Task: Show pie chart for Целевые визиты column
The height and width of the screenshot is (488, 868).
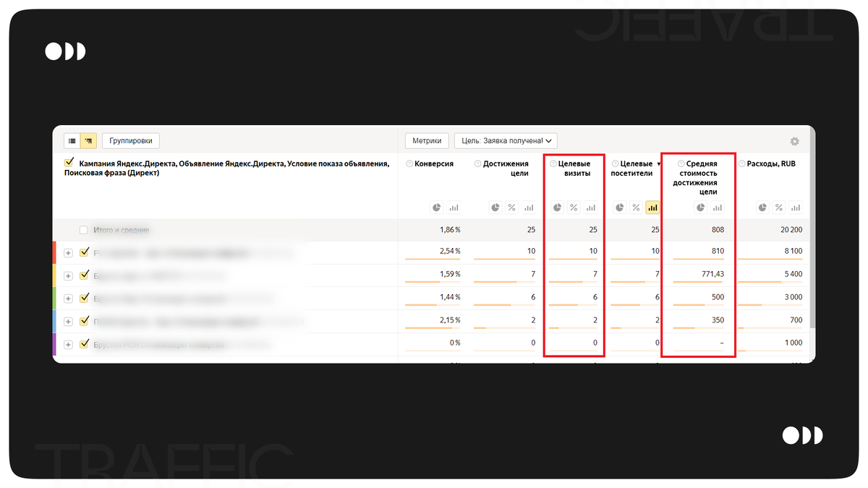Action: tap(558, 207)
